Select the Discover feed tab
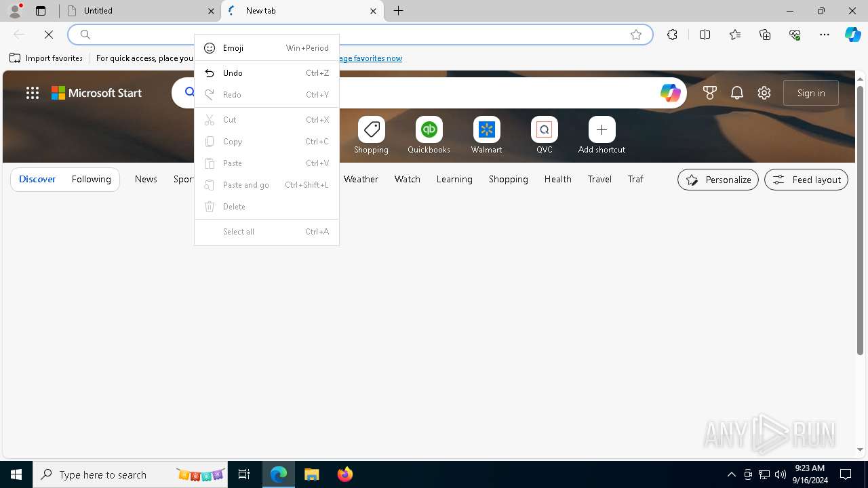868x488 pixels. pos(37,179)
